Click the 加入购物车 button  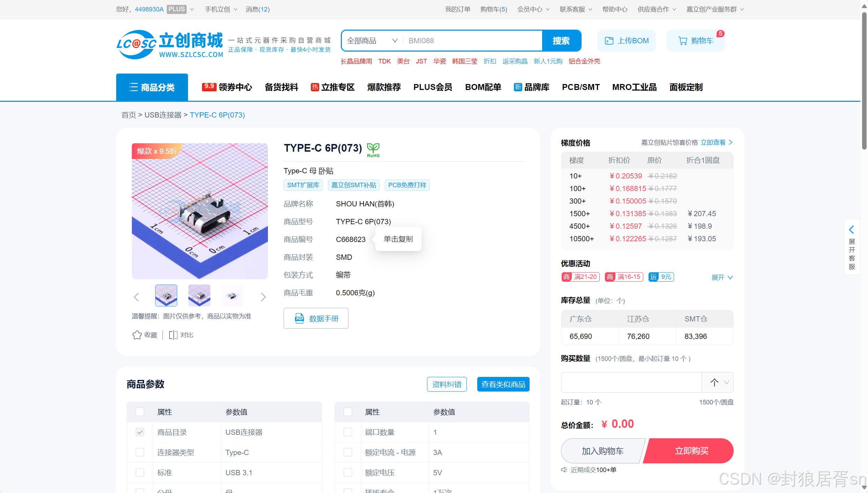pos(602,451)
